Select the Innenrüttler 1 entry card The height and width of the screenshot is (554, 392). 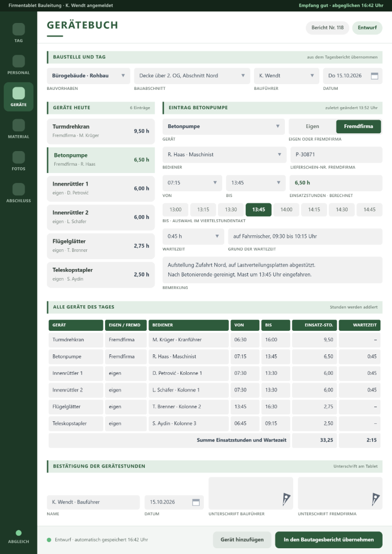pyautogui.click(x=101, y=189)
